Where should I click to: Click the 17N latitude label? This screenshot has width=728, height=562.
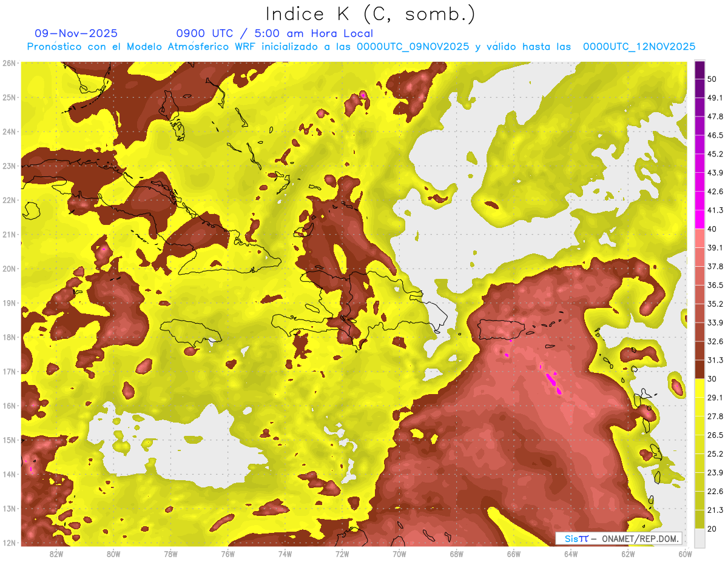coord(8,372)
